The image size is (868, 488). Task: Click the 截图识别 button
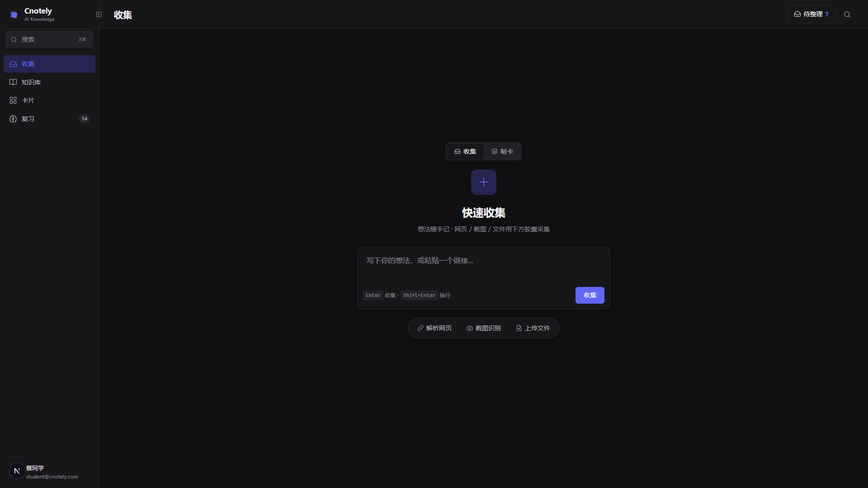tap(484, 328)
